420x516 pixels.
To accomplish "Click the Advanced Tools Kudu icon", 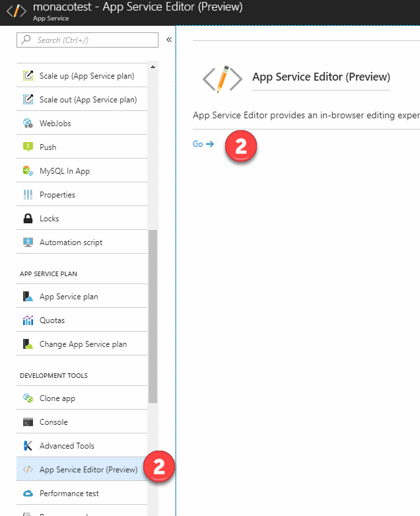I will [x=28, y=445].
